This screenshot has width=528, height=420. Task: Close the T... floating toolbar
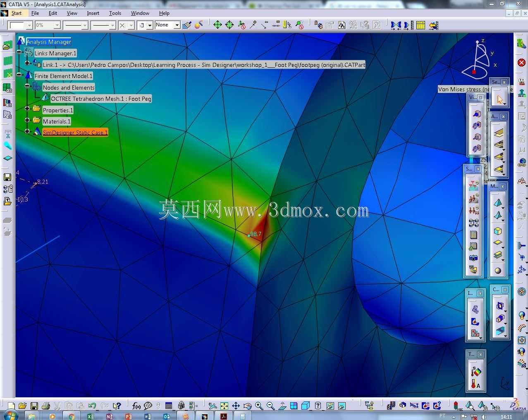click(480, 354)
